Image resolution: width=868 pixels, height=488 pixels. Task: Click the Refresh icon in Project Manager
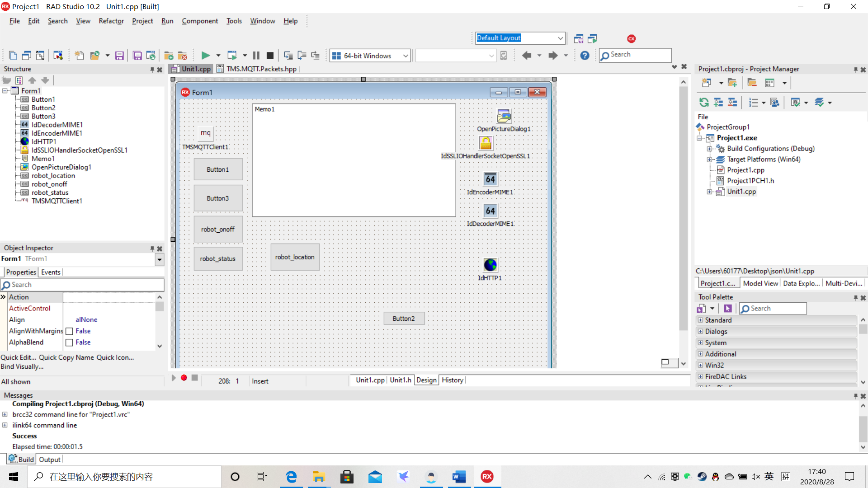(x=704, y=103)
